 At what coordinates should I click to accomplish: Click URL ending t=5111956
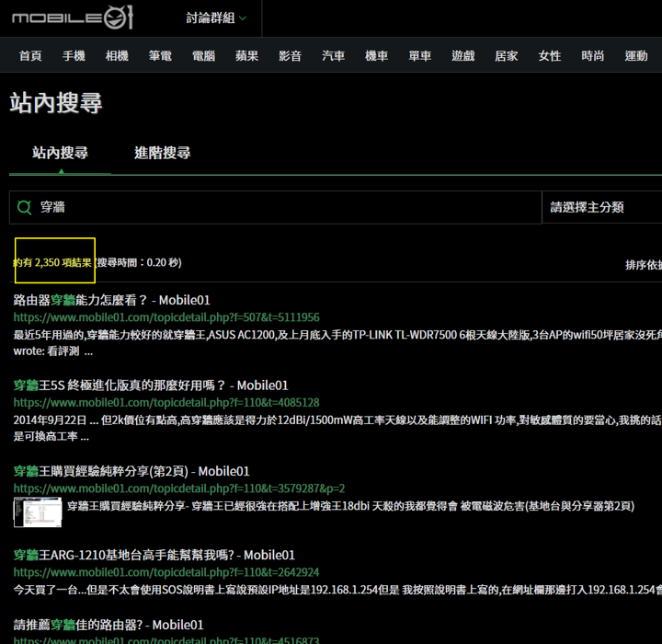pos(166,317)
